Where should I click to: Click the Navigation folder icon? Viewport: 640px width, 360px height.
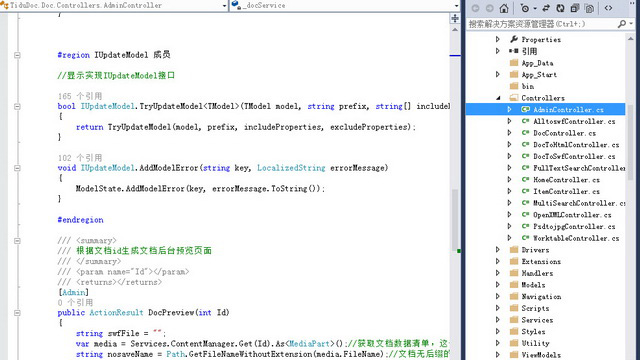tap(514, 296)
